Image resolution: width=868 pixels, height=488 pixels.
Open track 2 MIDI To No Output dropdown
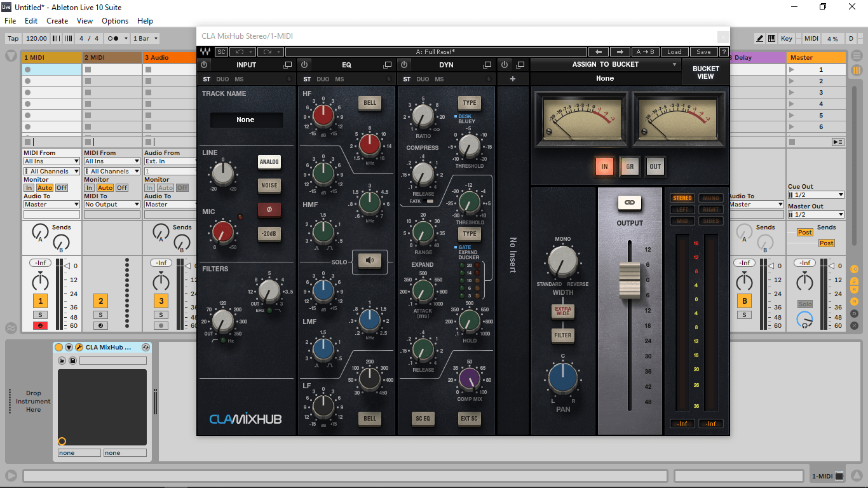click(112, 205)
